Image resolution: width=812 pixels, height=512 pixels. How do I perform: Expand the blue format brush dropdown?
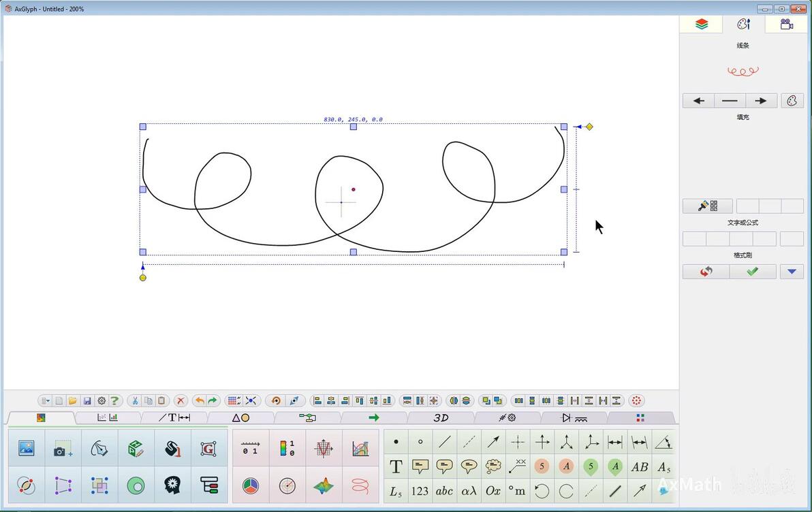tap(792, 271)
